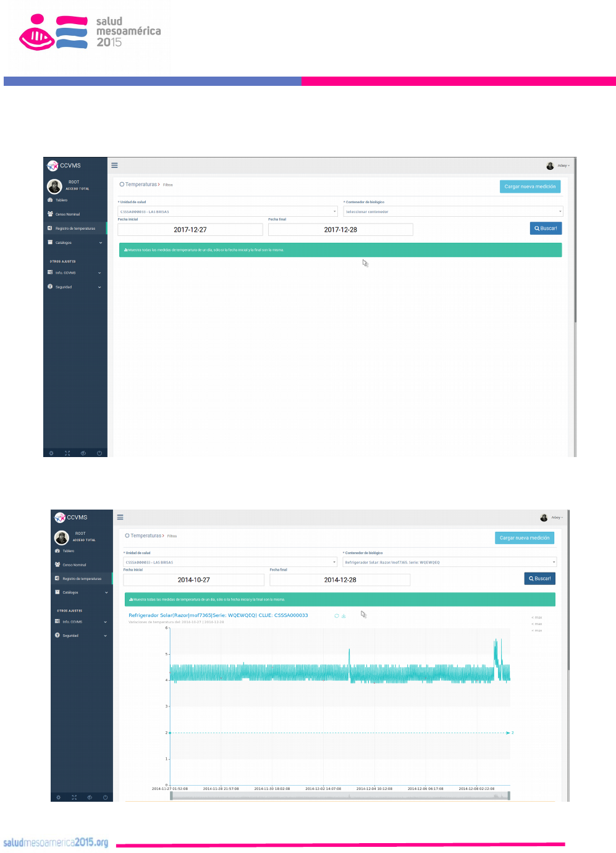Click the CCVMS logo in upper screenshot
Image resolution: width=616 pixels, height=853 pixels.
64,166
